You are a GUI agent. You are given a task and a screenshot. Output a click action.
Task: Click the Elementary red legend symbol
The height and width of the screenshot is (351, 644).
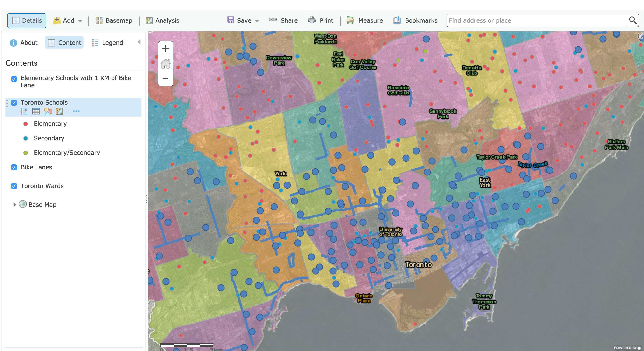tap(26, 124)
